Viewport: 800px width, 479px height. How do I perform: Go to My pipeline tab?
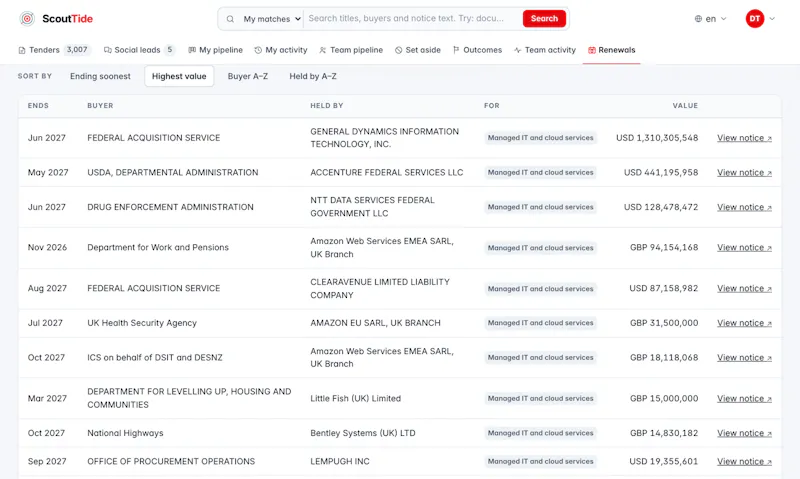(x=215, y=50)
